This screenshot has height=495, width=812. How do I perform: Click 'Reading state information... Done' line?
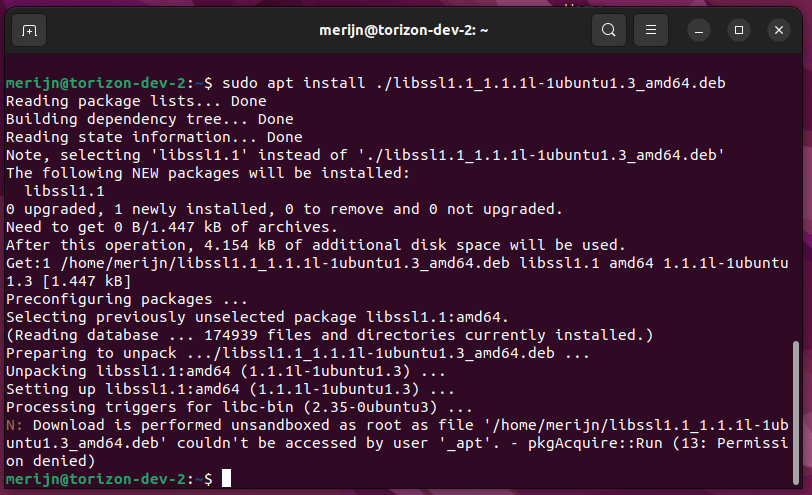click(x=154, y=137)
